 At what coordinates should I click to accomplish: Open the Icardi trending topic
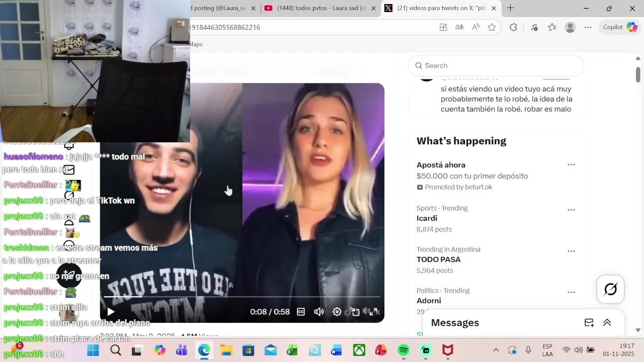tap(427, 218)
